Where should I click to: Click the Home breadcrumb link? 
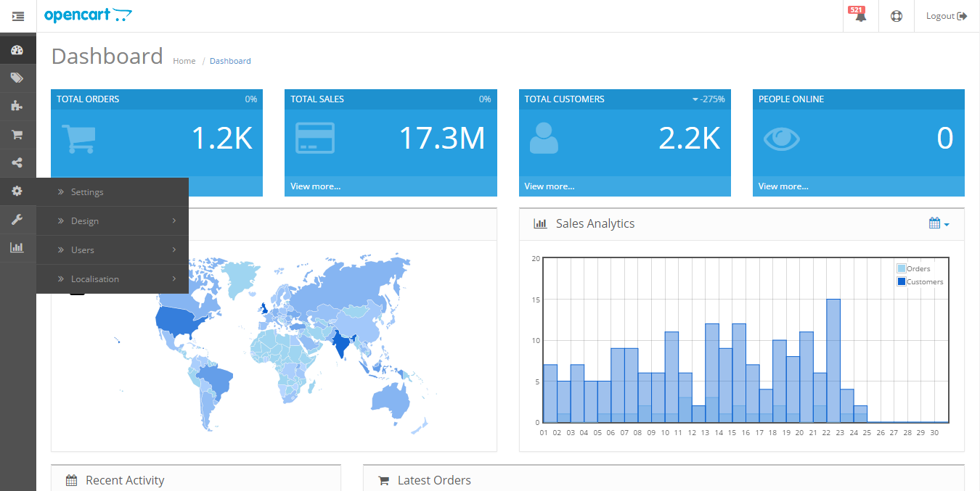(184, 61)
